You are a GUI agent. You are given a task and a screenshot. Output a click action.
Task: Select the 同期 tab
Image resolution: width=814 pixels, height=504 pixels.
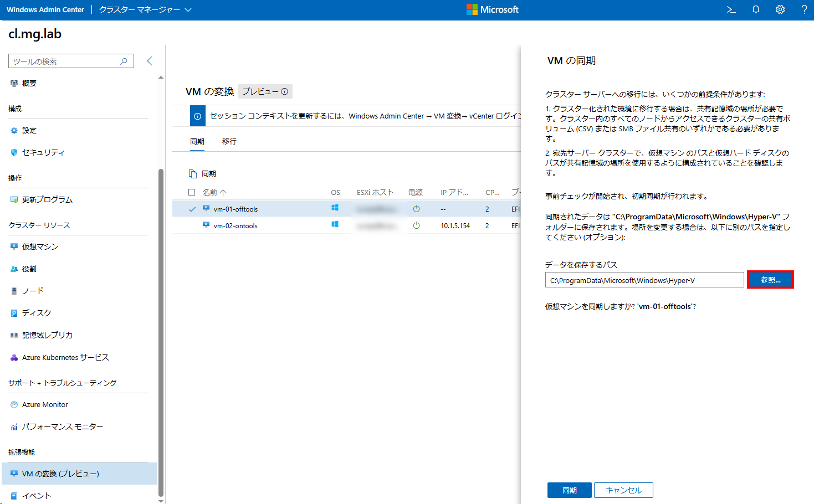pyautogui.click(x=197, y=141)
